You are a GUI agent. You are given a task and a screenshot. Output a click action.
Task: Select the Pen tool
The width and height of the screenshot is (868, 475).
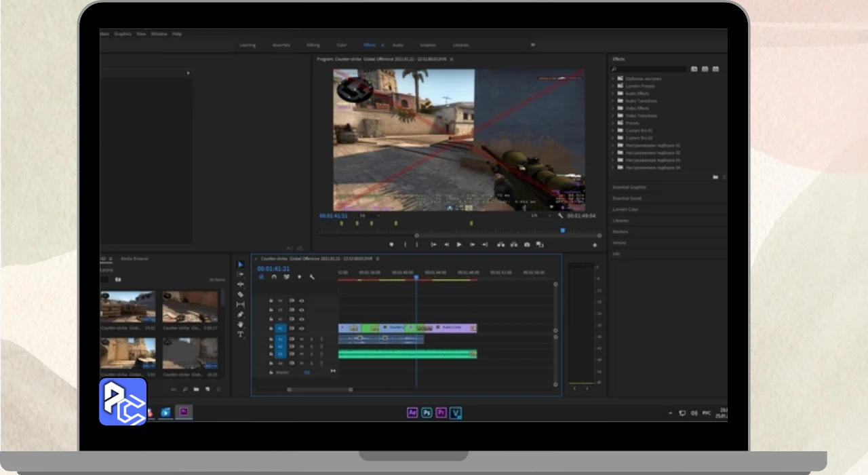click(240, 314)
